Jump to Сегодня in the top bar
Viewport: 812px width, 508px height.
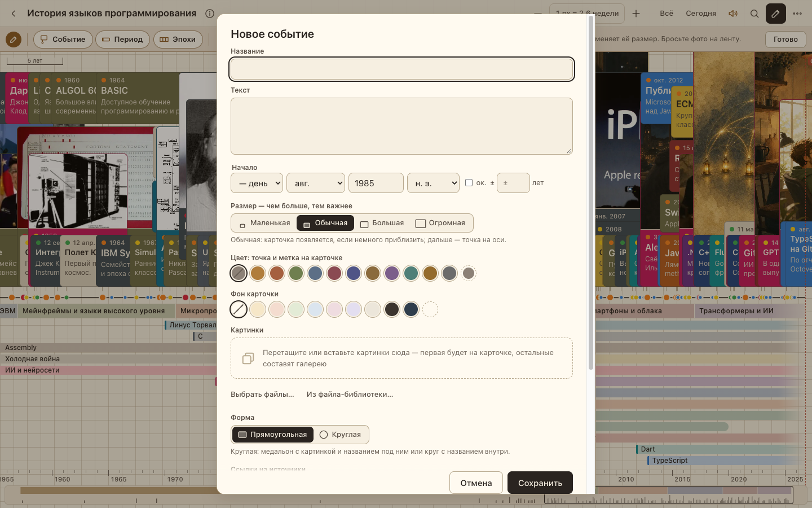coord(701,14)
